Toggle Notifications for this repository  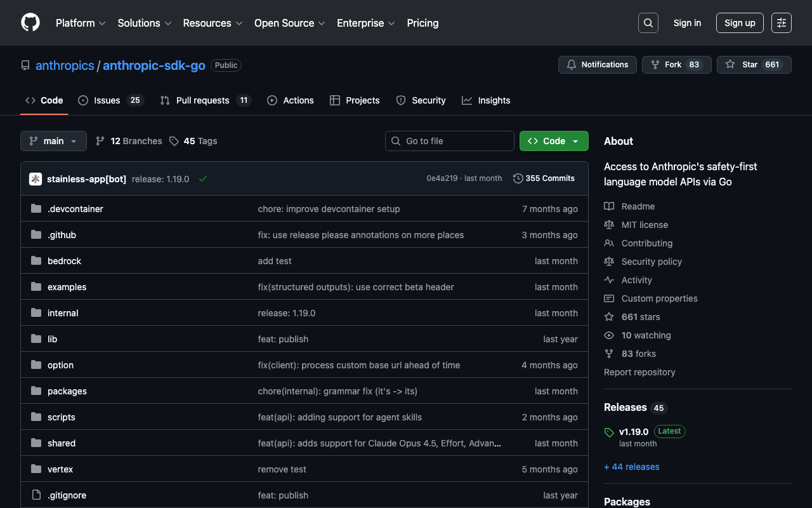pyautogui.click(x=597, y=65)
